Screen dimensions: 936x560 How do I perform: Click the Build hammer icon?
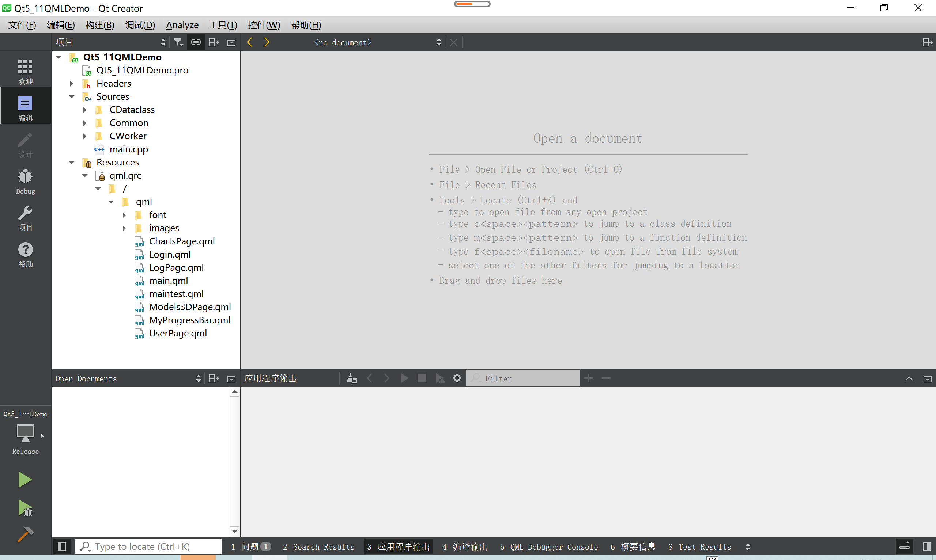[25, 535]
